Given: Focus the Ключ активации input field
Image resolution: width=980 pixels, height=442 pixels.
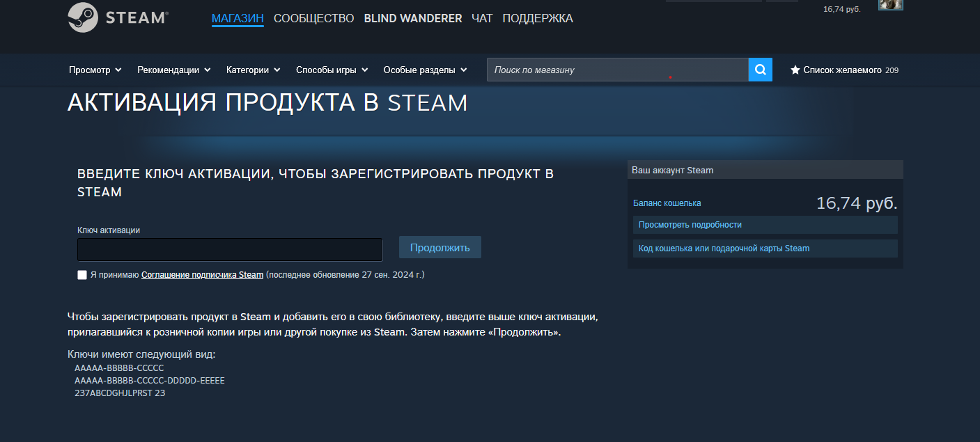Looking at the screenshot, I should point(230,249).
